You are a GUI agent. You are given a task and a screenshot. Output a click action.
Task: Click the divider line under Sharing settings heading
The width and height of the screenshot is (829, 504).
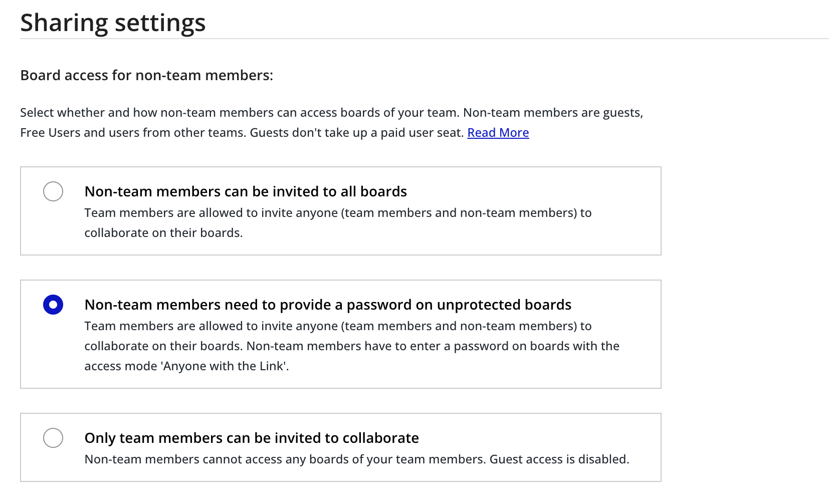pos(424,39)
